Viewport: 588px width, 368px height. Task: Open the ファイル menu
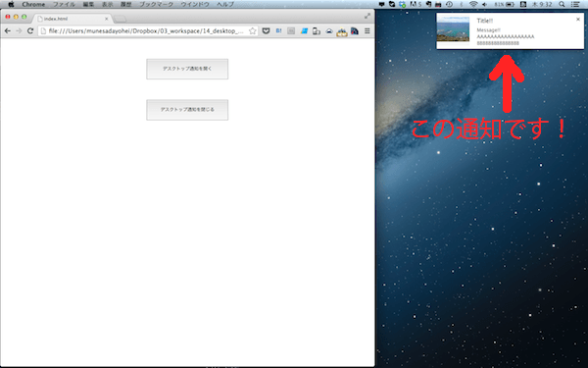click(x=64, y=4)
